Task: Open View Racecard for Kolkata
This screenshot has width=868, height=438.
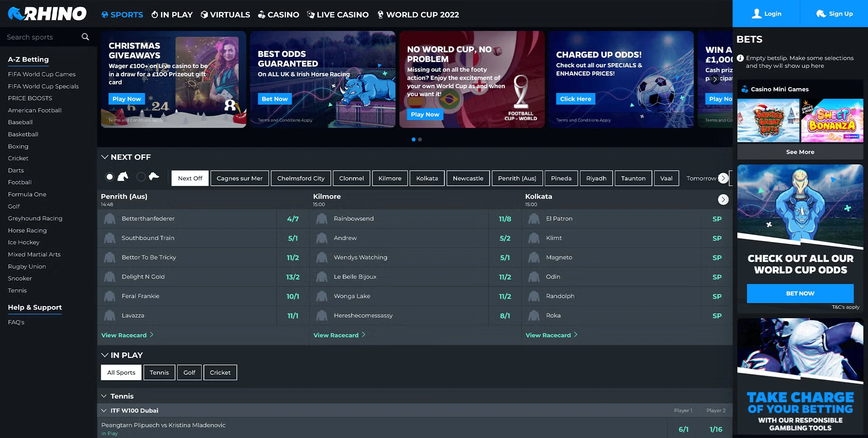Action: (x=552, y=335)
